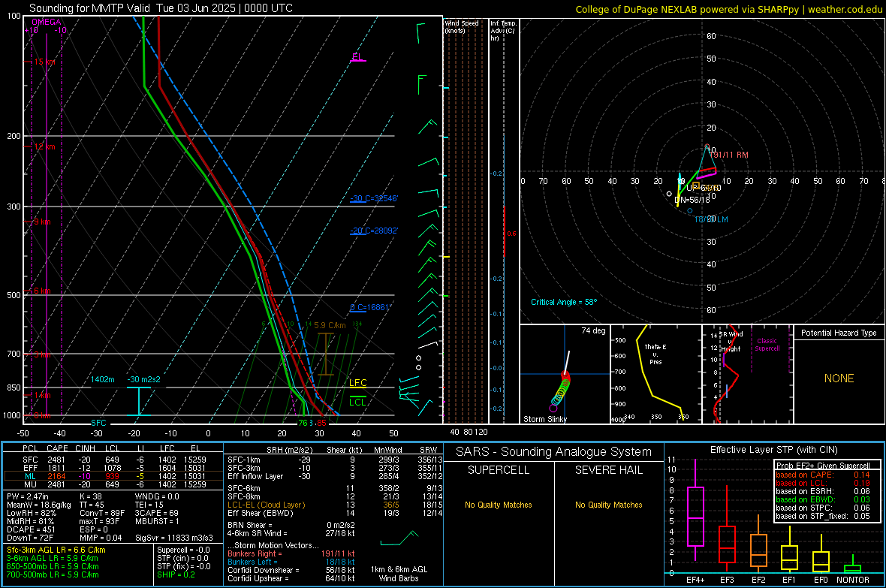Screen dimensions: 886x588
Task: Click the 5.9 C/km lapse rate annotation
Action: pos(330,325)
